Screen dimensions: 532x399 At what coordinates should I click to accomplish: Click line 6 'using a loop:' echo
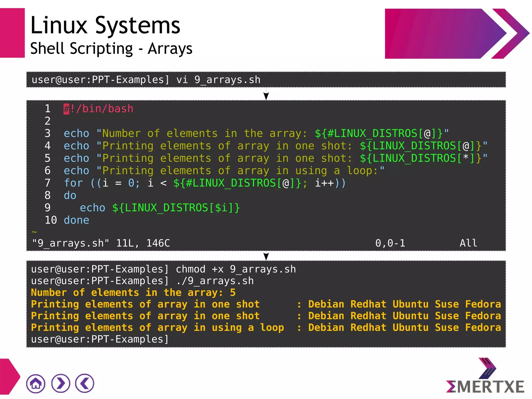coord(224,171)
